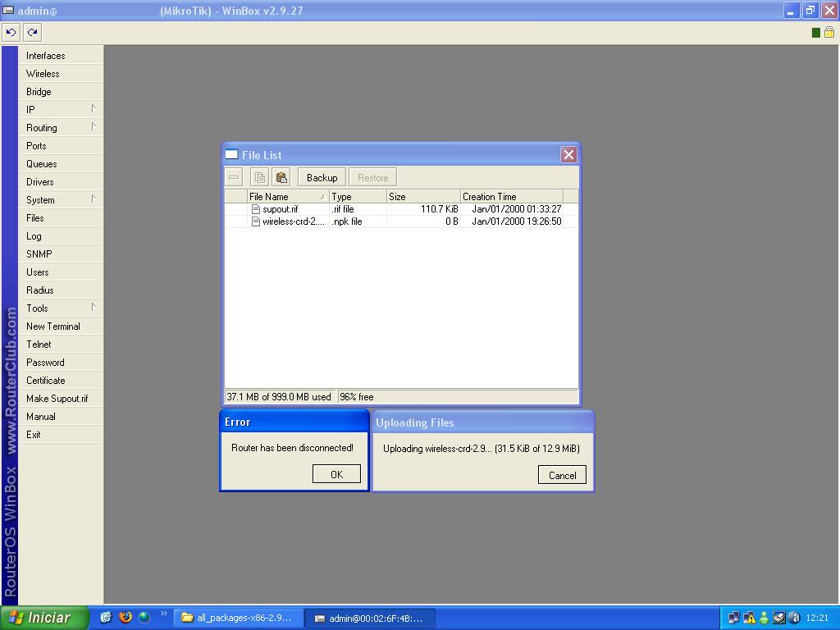The width and height of the screenshot is (840, 630).
Task: Click the Iniciar start button
Action: pyautogui.click(x=44, y=618)
